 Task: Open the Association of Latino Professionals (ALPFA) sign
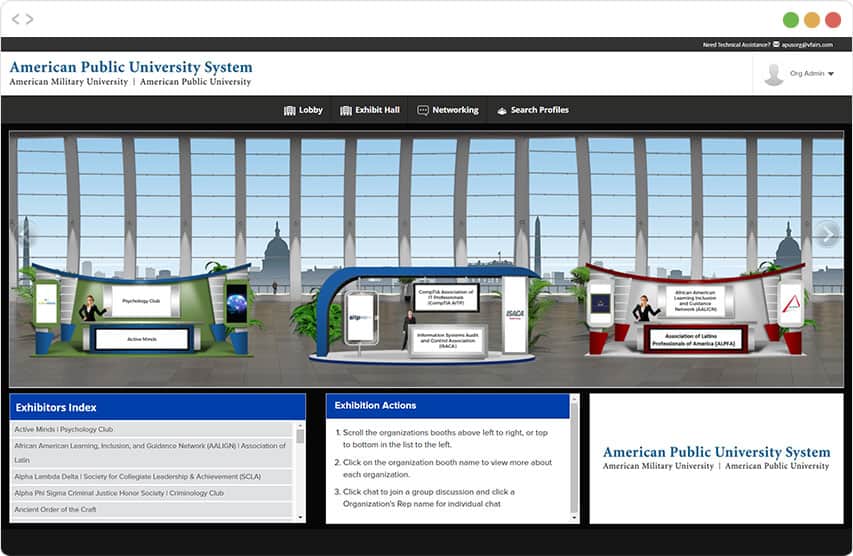(694, 340)
